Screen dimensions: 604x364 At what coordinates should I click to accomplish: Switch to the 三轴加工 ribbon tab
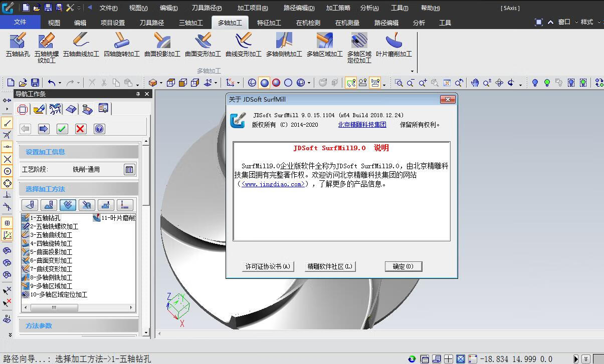(x=191, y=23)
